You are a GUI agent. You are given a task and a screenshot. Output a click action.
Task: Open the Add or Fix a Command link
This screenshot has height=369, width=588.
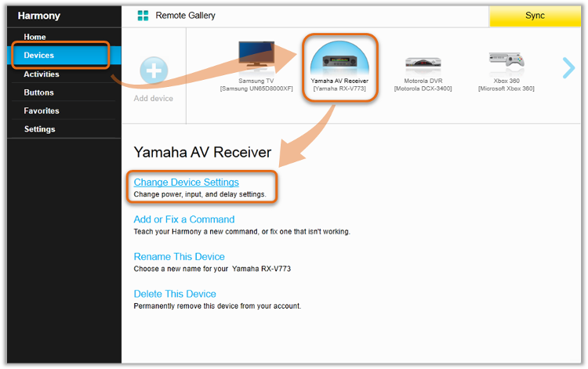[184, 219]
